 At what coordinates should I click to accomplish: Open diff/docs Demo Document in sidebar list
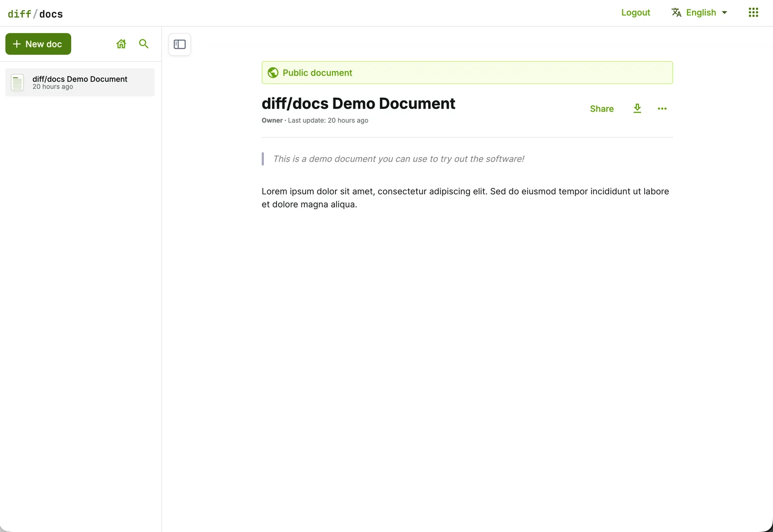[x=80, y=82]
